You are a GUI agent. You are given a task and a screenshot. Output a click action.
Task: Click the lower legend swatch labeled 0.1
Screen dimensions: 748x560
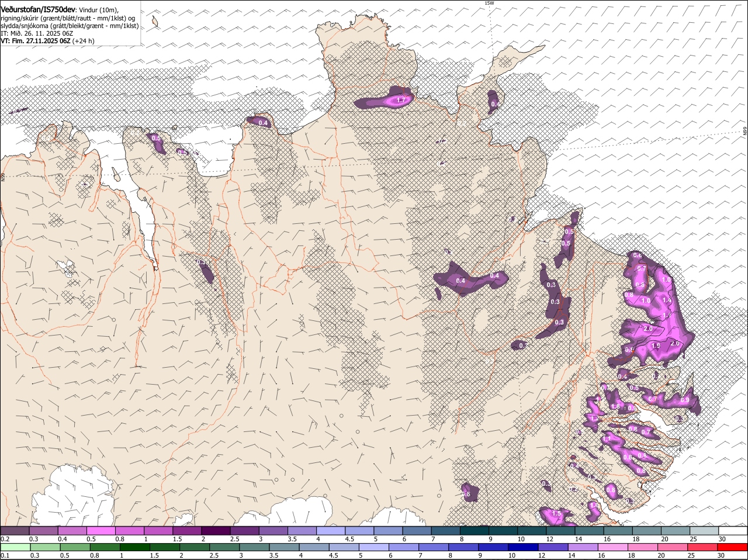15,547
